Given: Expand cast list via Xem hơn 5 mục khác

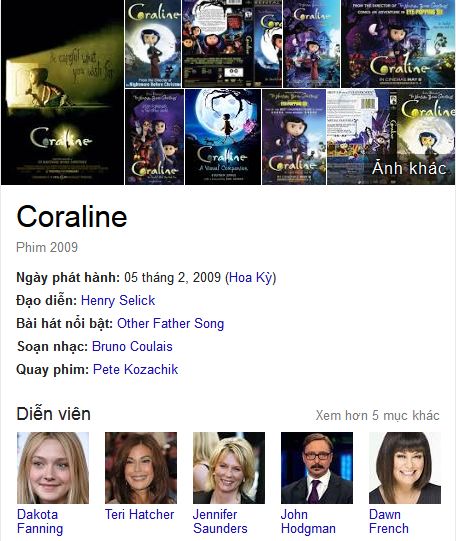Looking at the screenshot, I should tap(378, 415).
